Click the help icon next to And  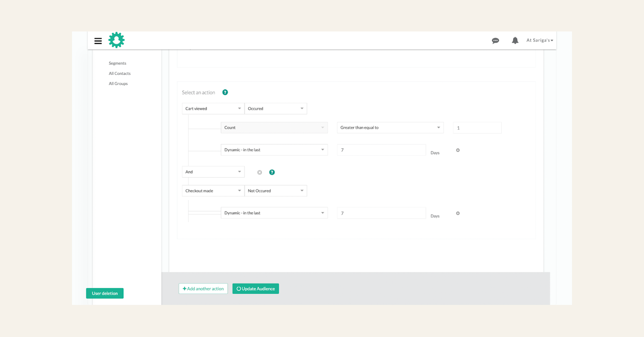tap(272, 172)
